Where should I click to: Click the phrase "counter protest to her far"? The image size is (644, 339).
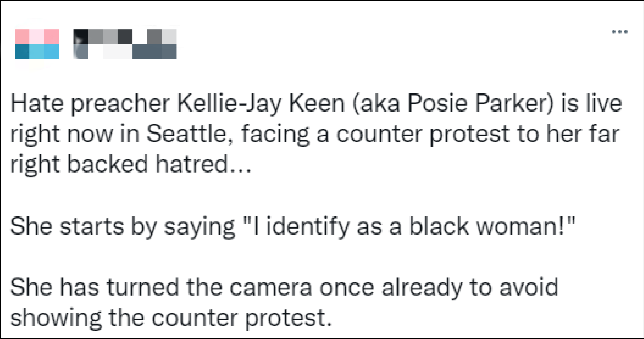pos(477,134)
